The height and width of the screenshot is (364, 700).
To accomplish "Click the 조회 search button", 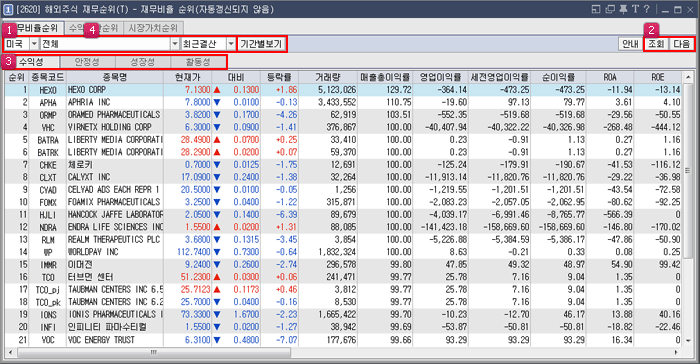I will pyautogui.click(x=656, y=44).
